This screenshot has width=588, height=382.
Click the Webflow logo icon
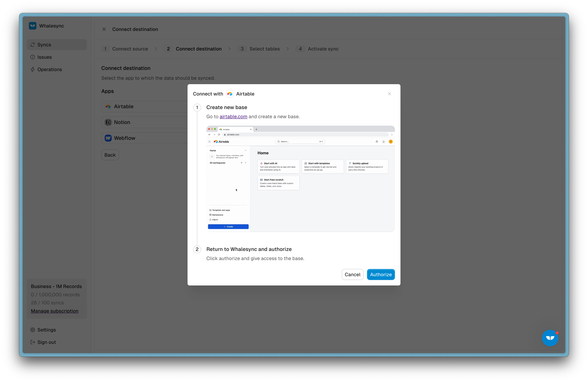[108, 138]
